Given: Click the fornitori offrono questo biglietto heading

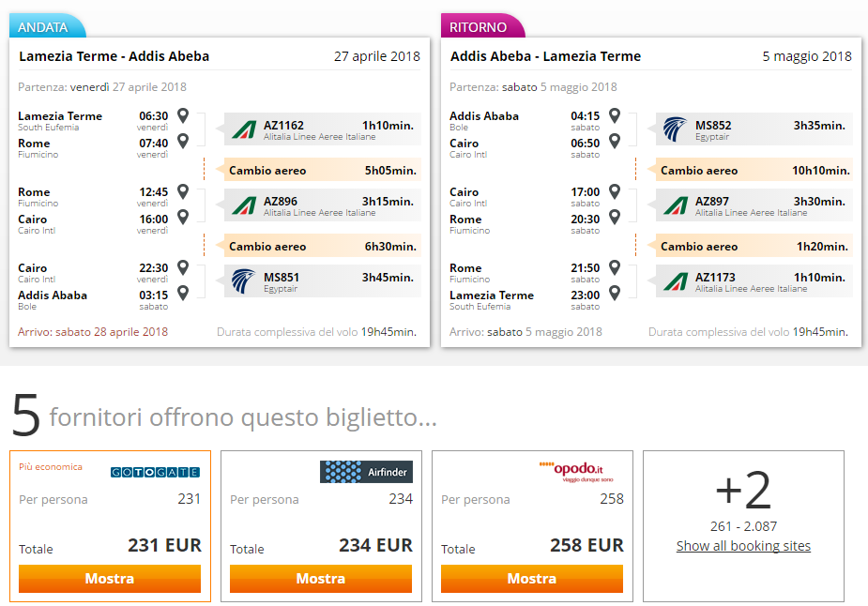Looking at the screenshot, I should click(243, 417).
